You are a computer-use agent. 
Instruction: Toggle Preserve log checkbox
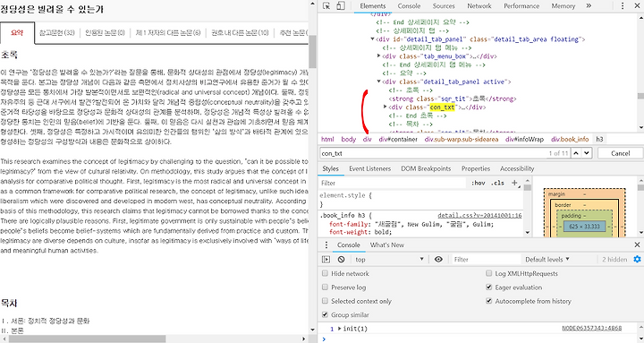(325, 287)
